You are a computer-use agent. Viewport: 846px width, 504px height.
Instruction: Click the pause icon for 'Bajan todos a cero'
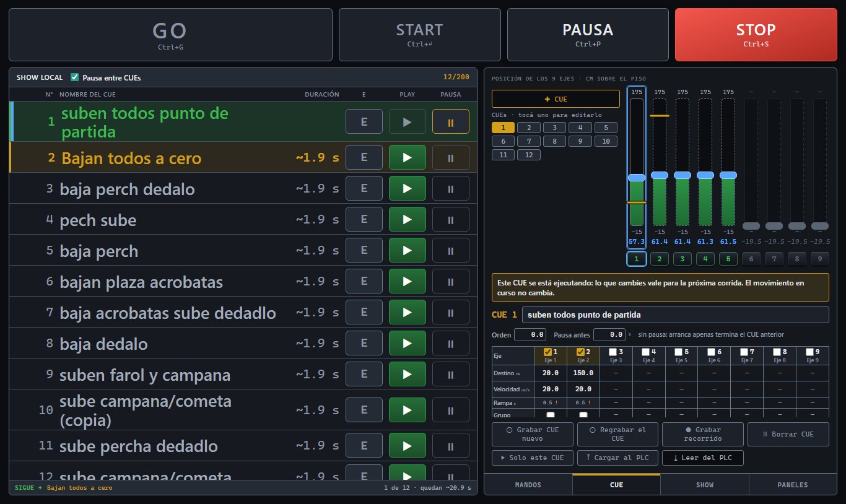coord(450,157)
